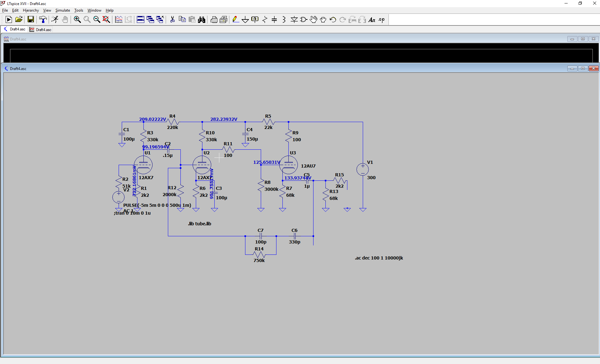Image resolution: width=600 pixels, height=364 pixels.
Task: Zoom out with the minus magnifier icon
Action: pos(97,20)
